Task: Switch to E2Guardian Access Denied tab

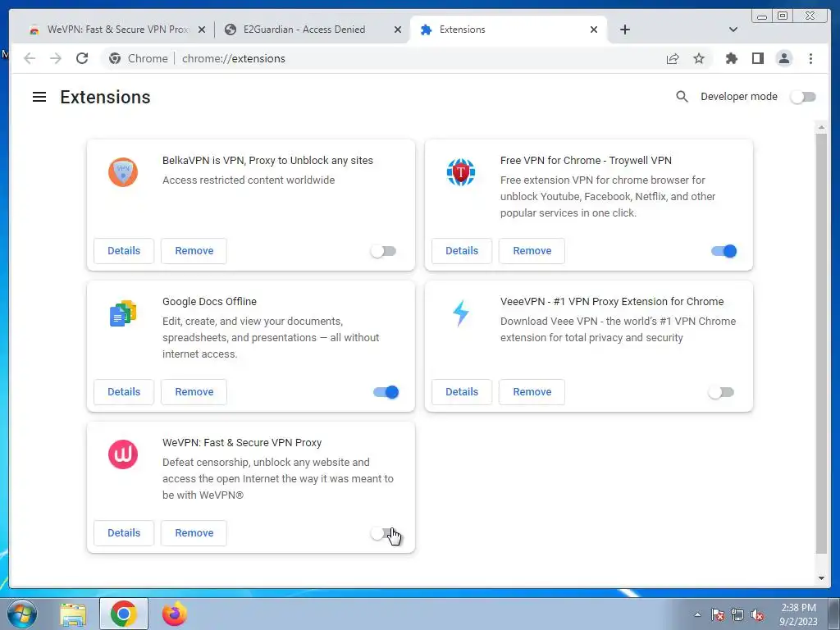Action: click(313, 30)
